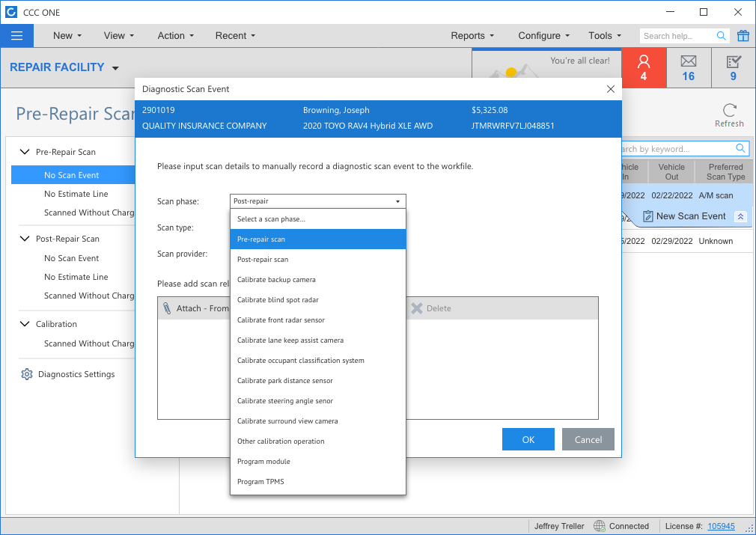Open the New menu
756x535 pixels.
pos(67,36)
